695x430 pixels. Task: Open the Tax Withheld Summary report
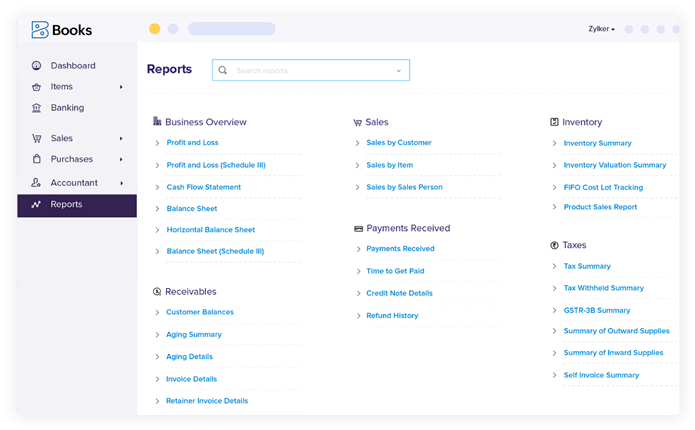coord(604,288)
